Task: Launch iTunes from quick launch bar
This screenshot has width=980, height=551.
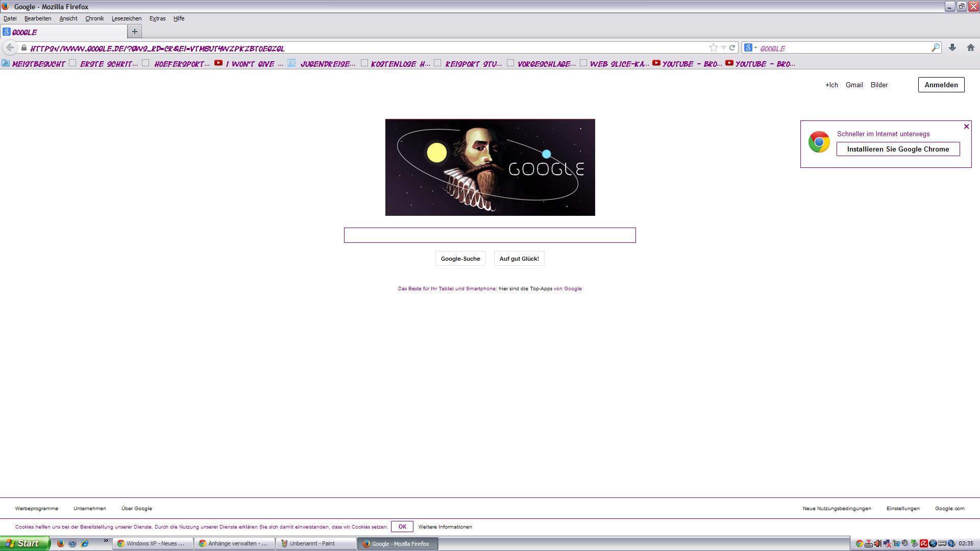Action: 72,543
